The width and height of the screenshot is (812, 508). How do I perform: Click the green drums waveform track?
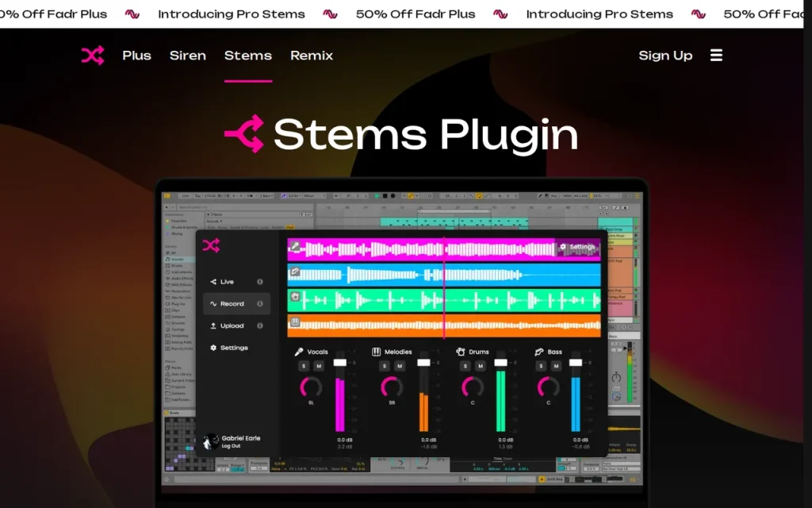tap(444, 300)
